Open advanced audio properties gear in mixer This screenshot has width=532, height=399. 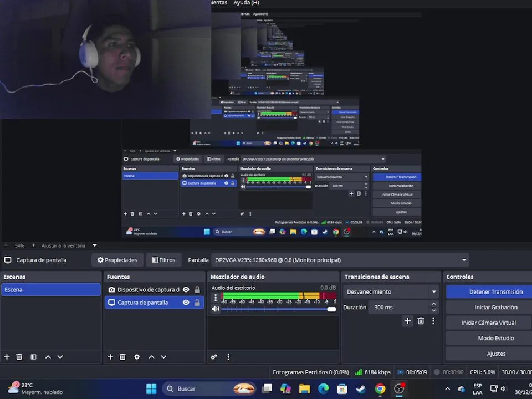pyautogui.click(x=214, y=357)
